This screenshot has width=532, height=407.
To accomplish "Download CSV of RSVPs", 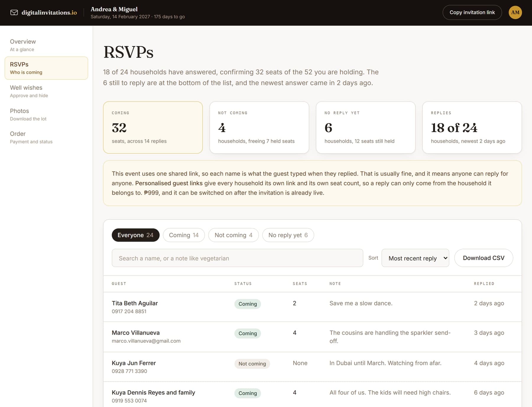I will coord(484,258).
